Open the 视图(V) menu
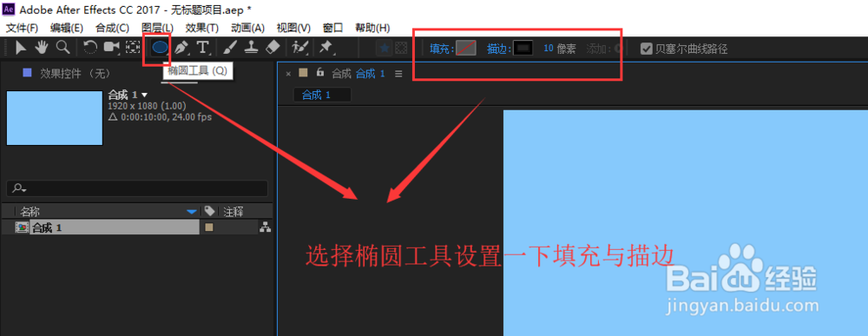The image size is (868, 336). point(293,28)
